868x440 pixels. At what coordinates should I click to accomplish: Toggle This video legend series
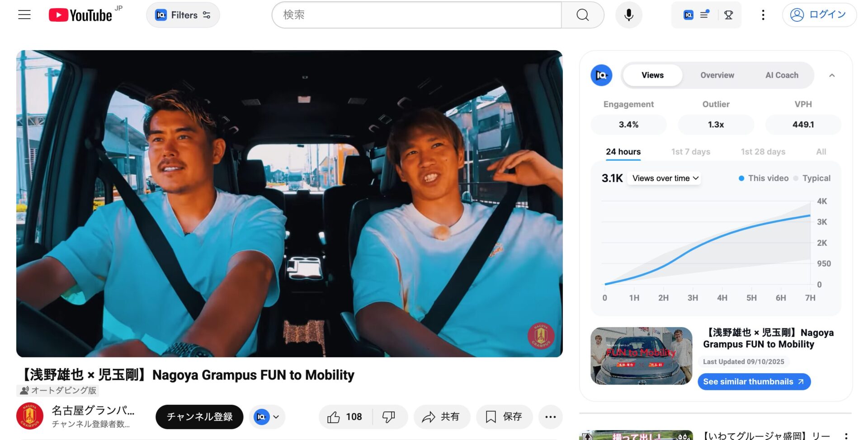tap(764, 178)
